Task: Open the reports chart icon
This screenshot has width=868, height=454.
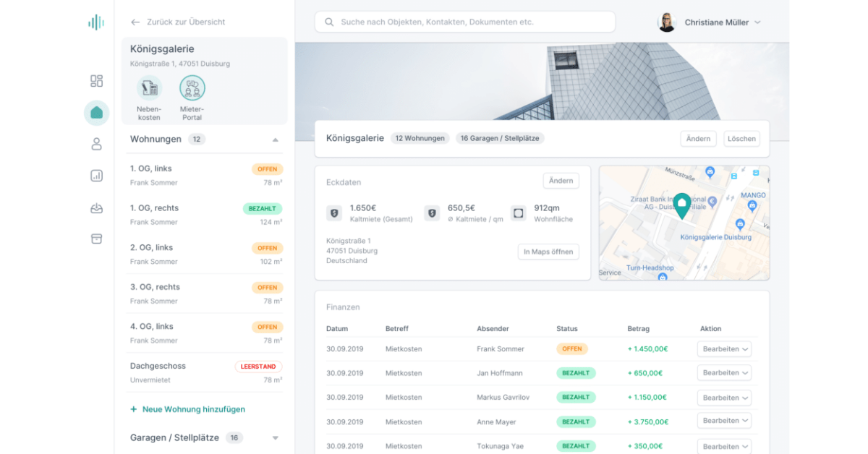Action: point(96,176)
